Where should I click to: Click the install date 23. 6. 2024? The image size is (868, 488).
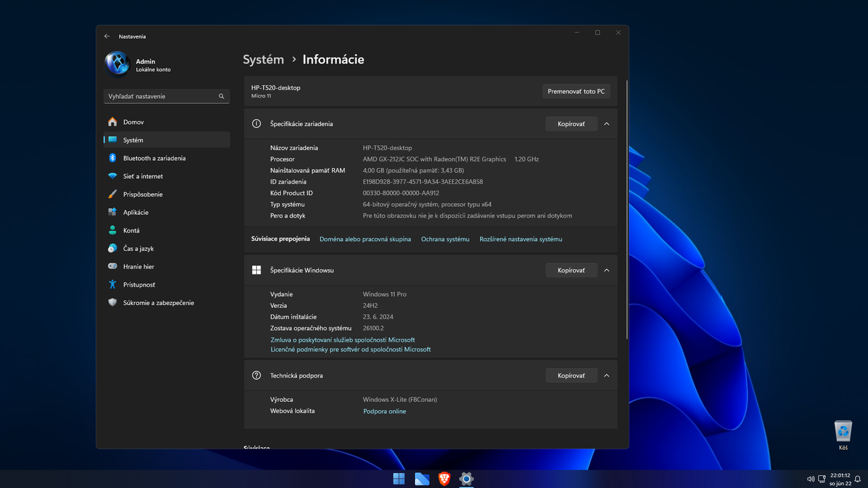(378, 317)
